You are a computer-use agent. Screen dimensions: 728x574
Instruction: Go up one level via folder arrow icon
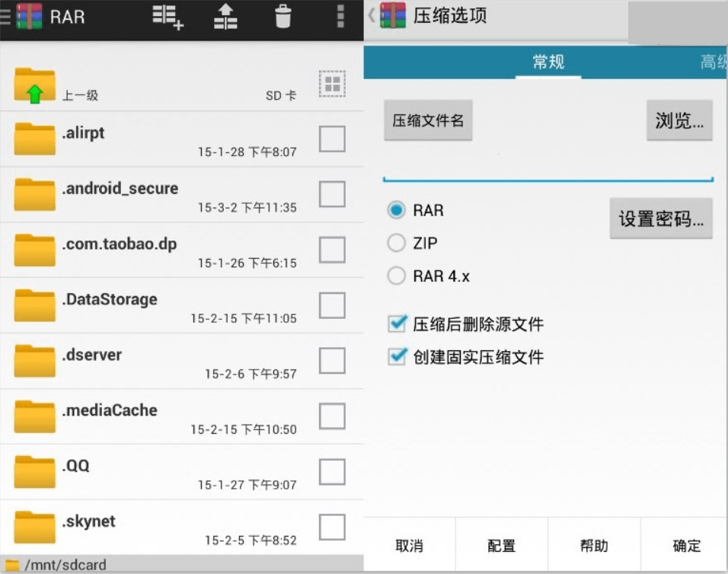pos(35,85)
